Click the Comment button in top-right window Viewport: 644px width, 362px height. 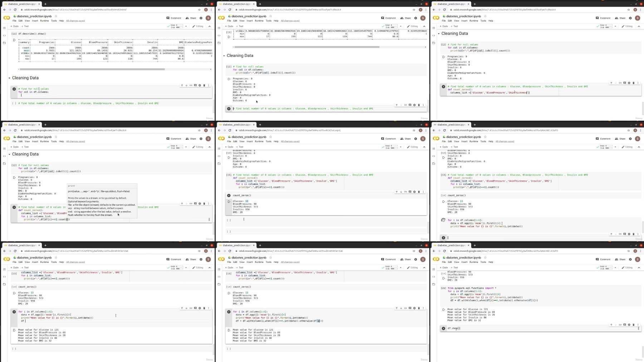(603, 18)
